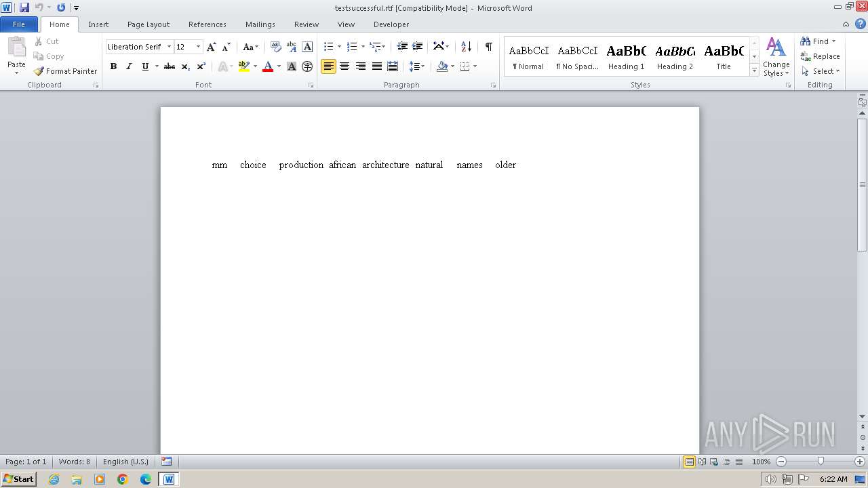Justify the paragraph text
This screenshot has height=488, width=868.
tap(376, 66)
